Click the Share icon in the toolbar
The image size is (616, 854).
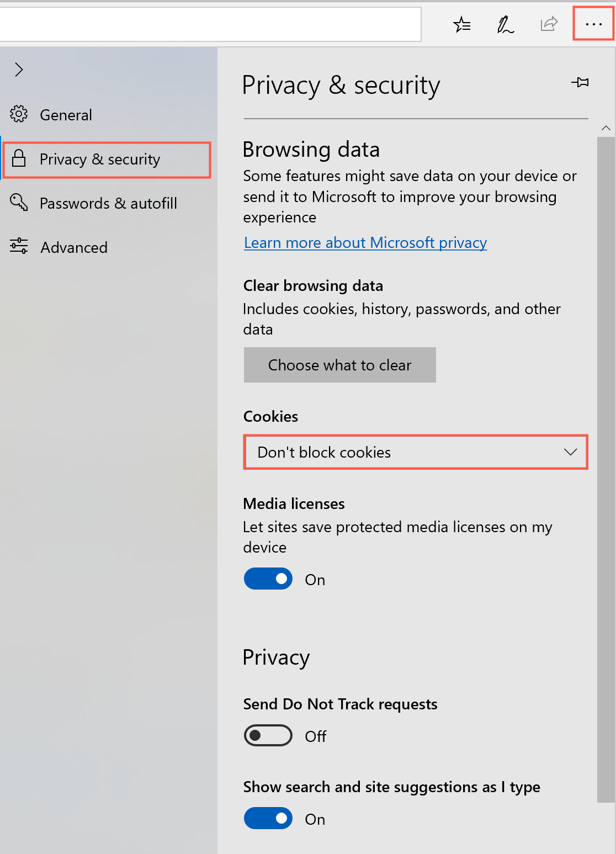pyautogui.click(x=549, y=24)
